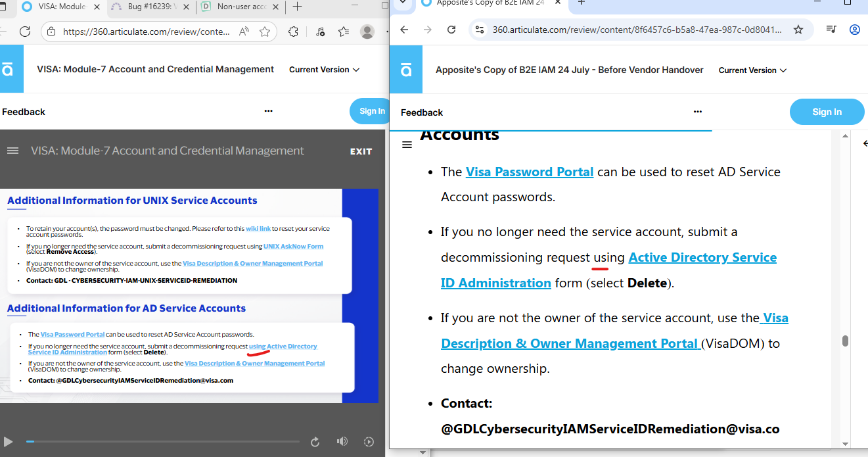Refresh the page in the Edge window
This screenshot has width=868, height=457.
25,32
